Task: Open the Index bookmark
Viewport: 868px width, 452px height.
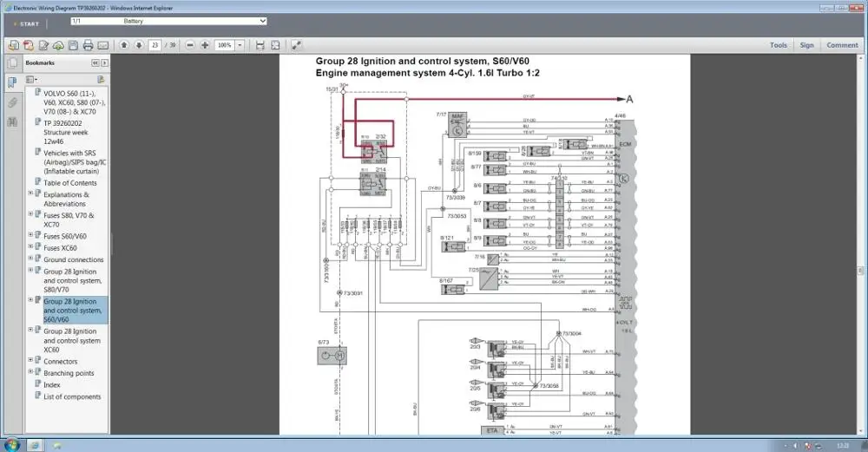Action: 51,385
